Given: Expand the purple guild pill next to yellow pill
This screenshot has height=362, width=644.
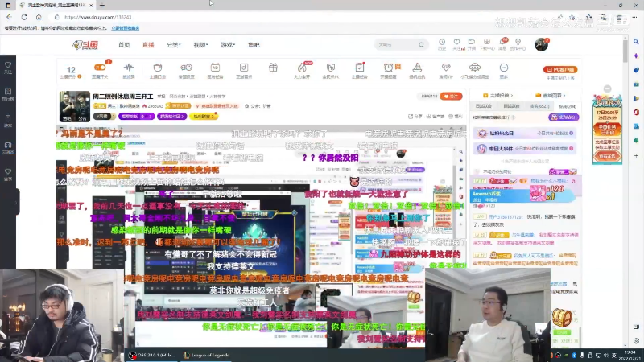Looking at the screenshot, I should (x=171, y=116).
